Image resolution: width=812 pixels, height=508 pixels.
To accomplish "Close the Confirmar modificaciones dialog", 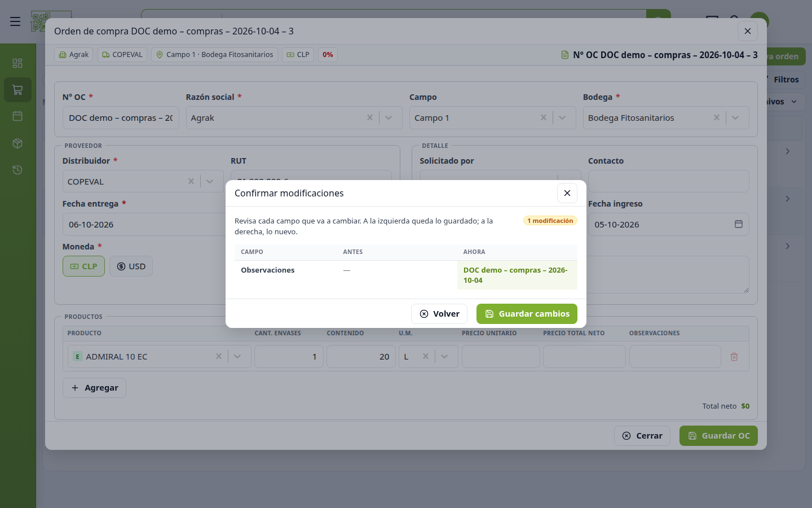I will pos(567,193).
